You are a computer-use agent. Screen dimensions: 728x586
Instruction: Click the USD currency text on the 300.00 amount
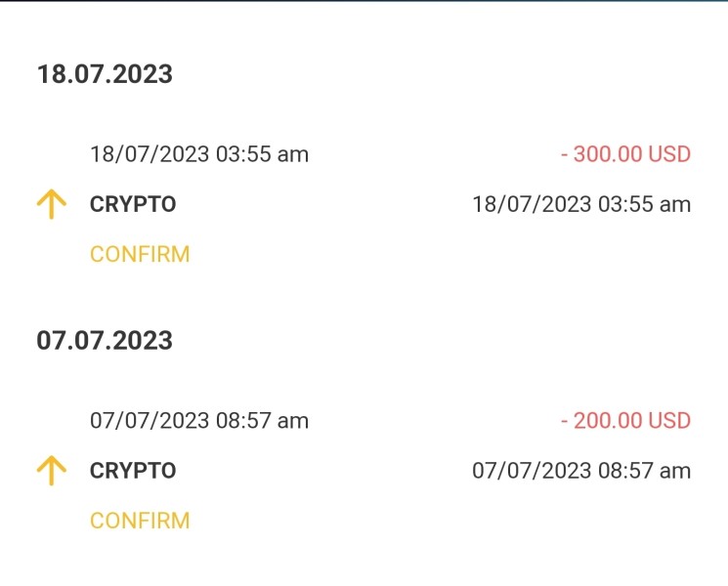tap(669, 154)
